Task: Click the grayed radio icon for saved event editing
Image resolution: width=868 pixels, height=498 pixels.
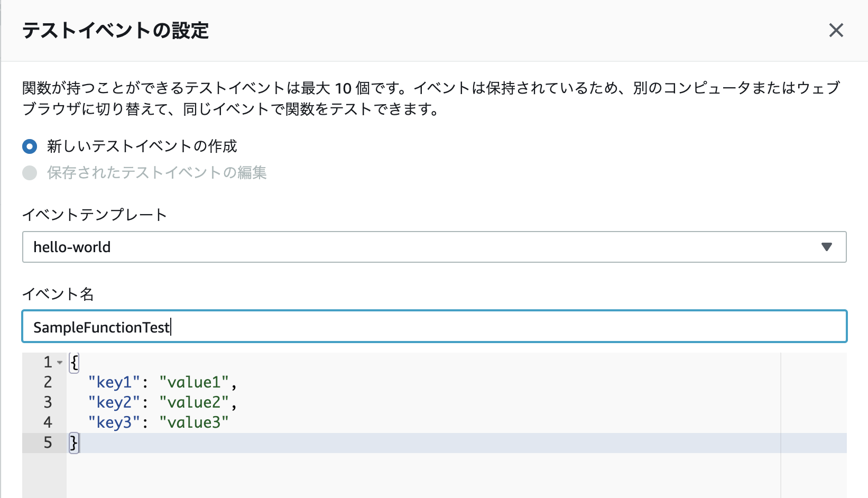Action: click(x=30, y=173)
